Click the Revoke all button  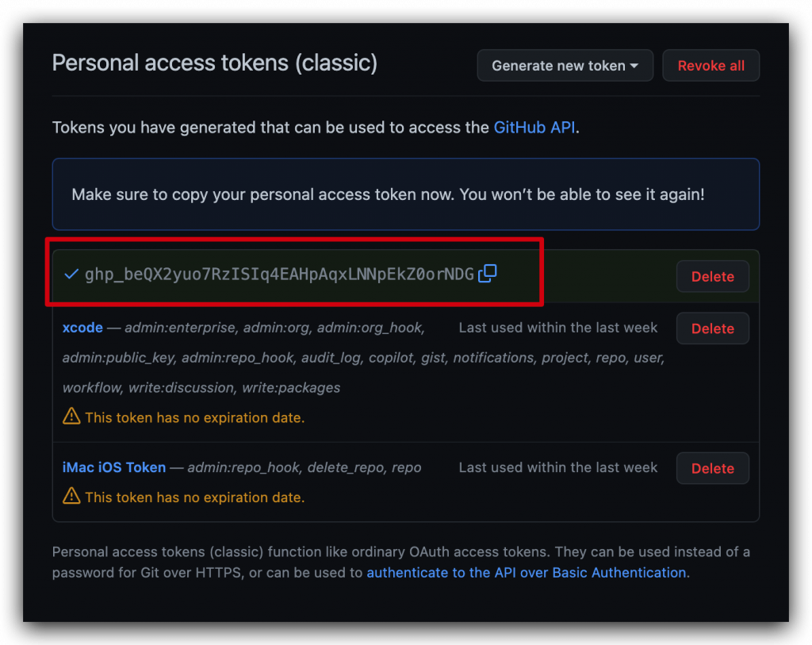710,66
